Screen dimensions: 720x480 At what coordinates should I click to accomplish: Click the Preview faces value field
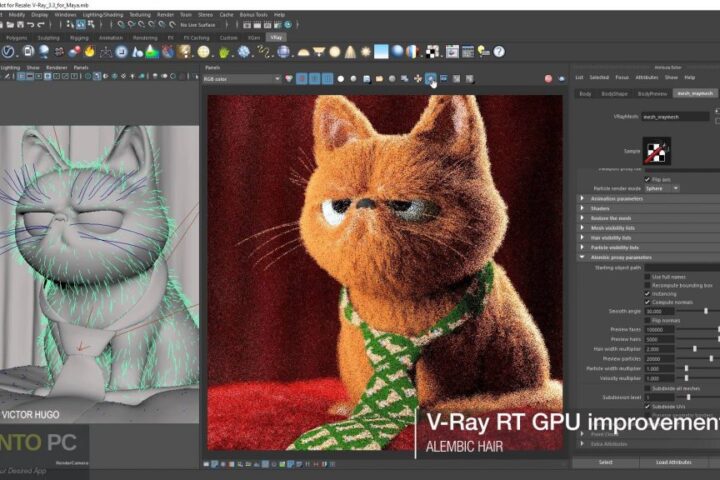pyautogui.click(x=659, y=330)
